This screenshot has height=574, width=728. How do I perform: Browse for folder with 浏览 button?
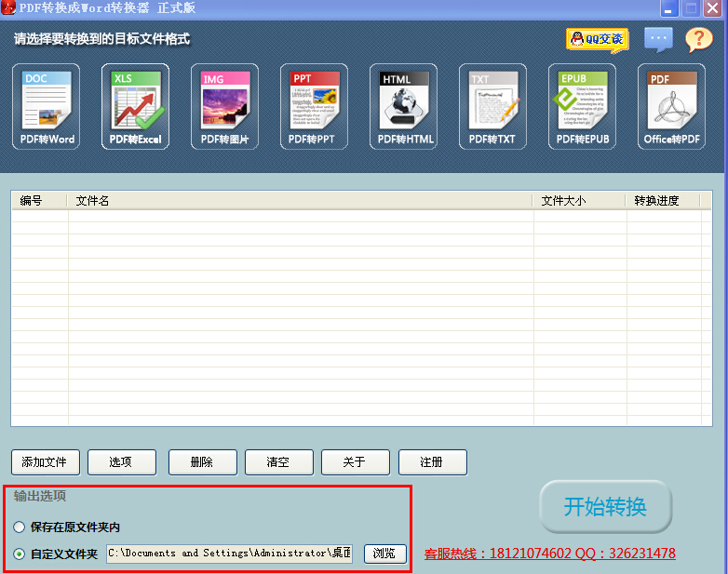pos(384,554)
